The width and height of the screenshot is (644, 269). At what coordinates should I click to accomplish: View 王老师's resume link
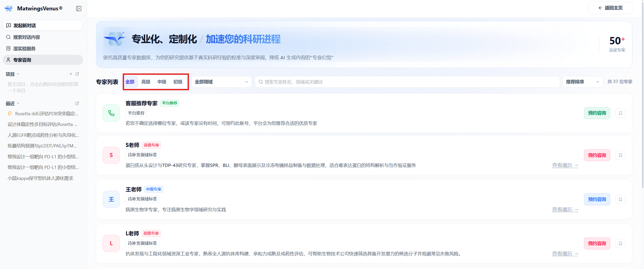(565, 210)
